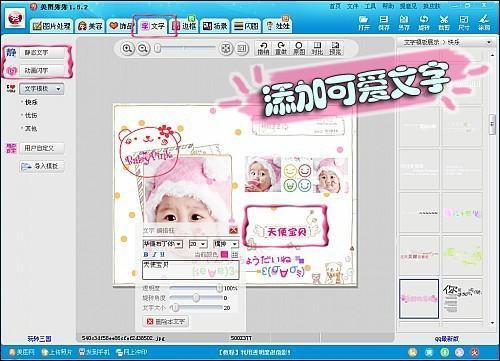The image size is (500, 361).
Task: Click the 保存 save icon
Action: [x=384, y=23]
